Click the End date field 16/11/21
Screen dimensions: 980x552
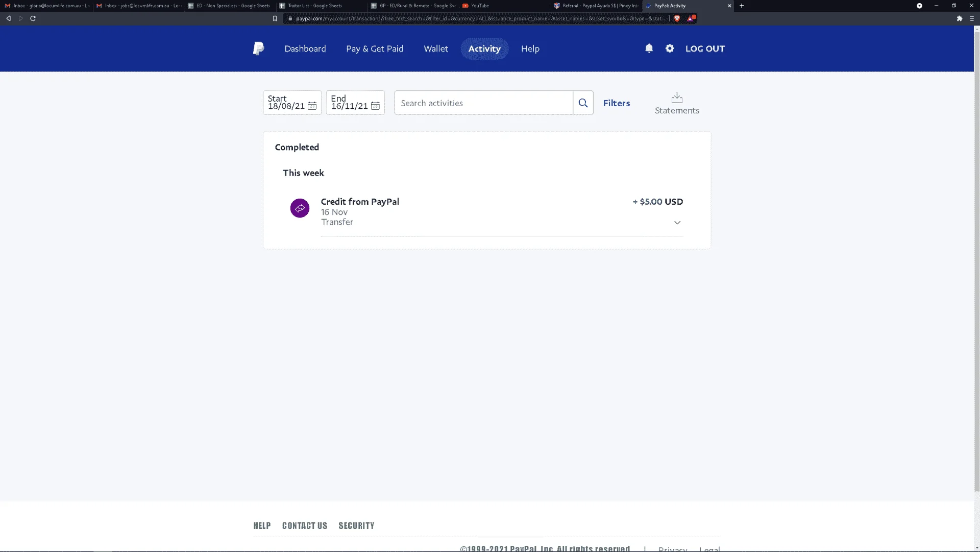pos(355,103)
